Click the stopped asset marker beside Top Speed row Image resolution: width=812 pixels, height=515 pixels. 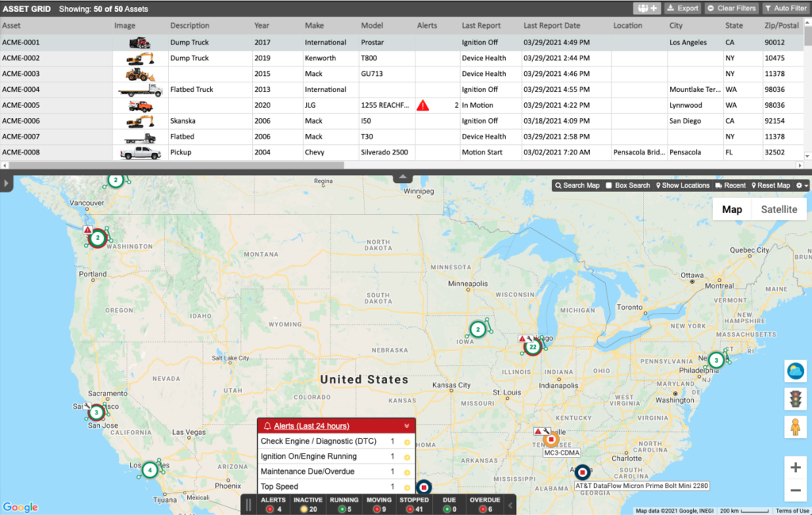(x=423, y=487)
